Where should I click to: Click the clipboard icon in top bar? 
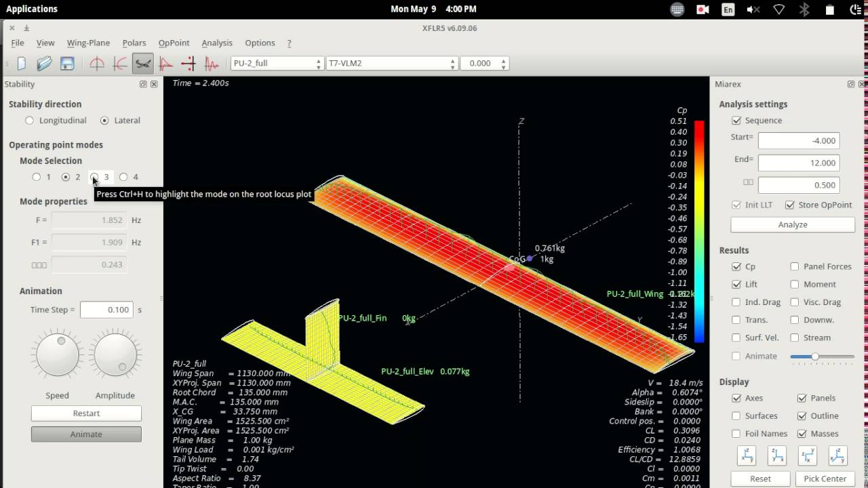click(x=830, y=9)
